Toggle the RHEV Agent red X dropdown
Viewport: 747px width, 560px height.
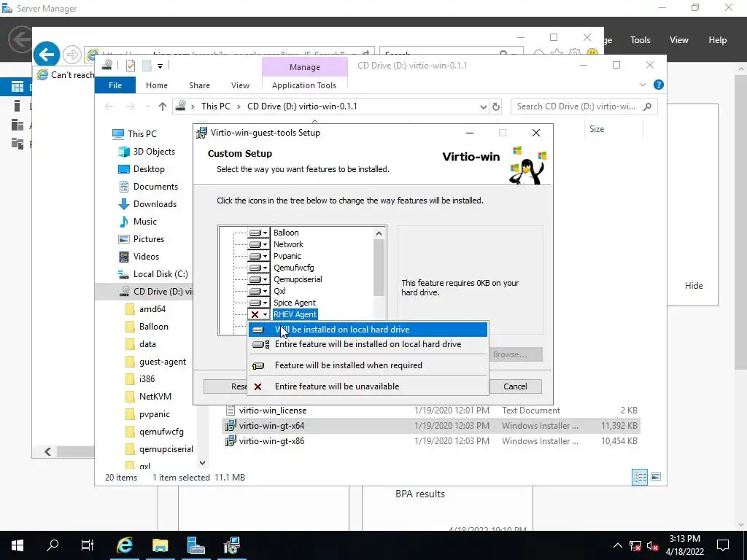point(259,314)
